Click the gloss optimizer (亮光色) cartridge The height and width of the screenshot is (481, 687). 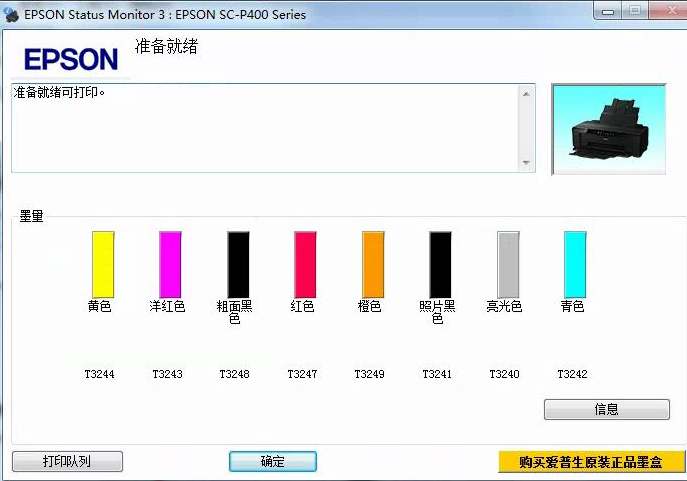coord(508,264)
